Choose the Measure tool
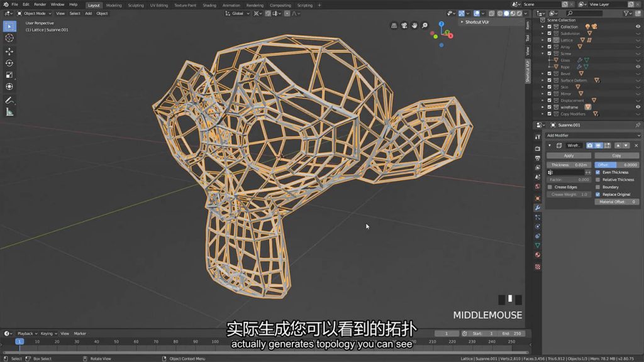Image resolution: width=644 pixels, height=362 pixels. tap(9, 112)
